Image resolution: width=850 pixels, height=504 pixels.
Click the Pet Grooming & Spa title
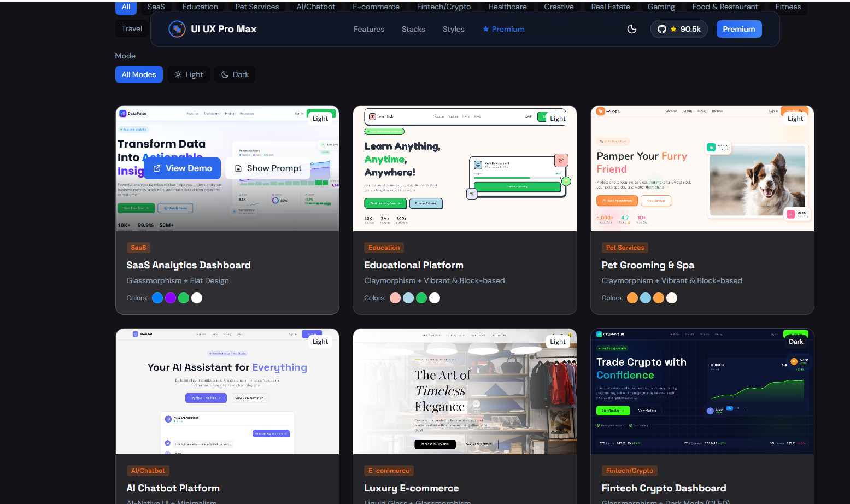pos(648,265)
